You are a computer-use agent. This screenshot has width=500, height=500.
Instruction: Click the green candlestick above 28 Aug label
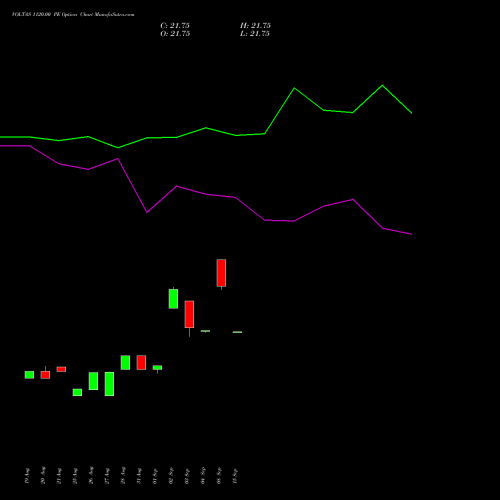[x=125, y=362]
